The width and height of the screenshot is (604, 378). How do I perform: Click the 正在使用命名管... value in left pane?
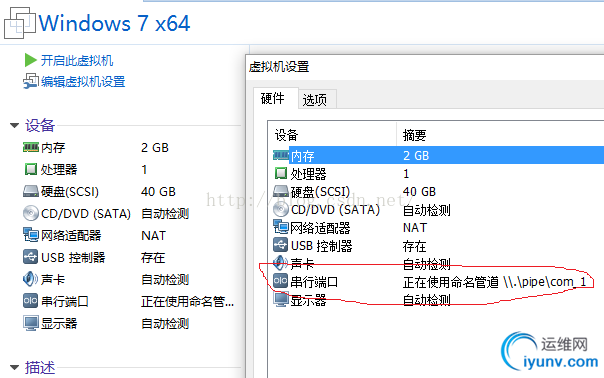pos(188,301)
